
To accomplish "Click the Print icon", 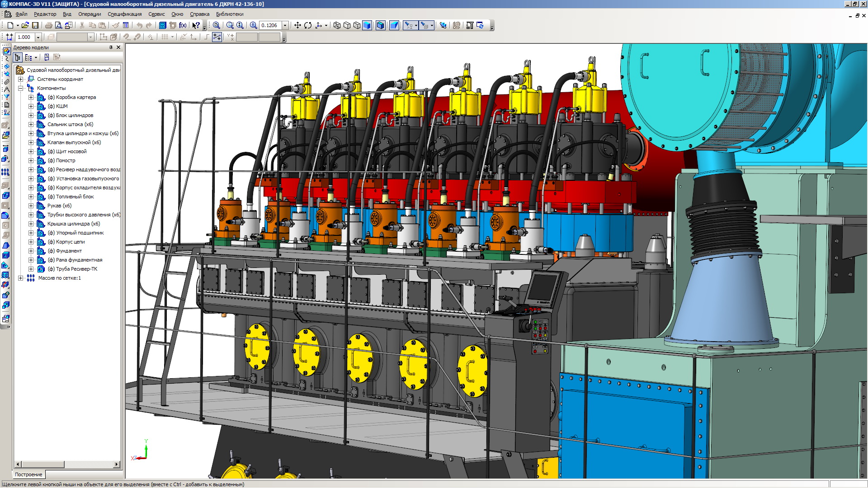I will [48, 25].
